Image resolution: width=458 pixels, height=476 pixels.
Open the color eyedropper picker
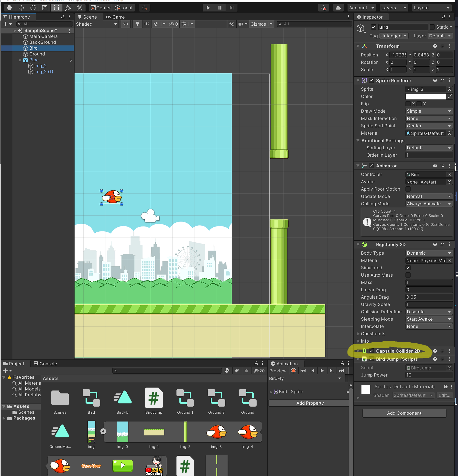(x=450, y=97)
